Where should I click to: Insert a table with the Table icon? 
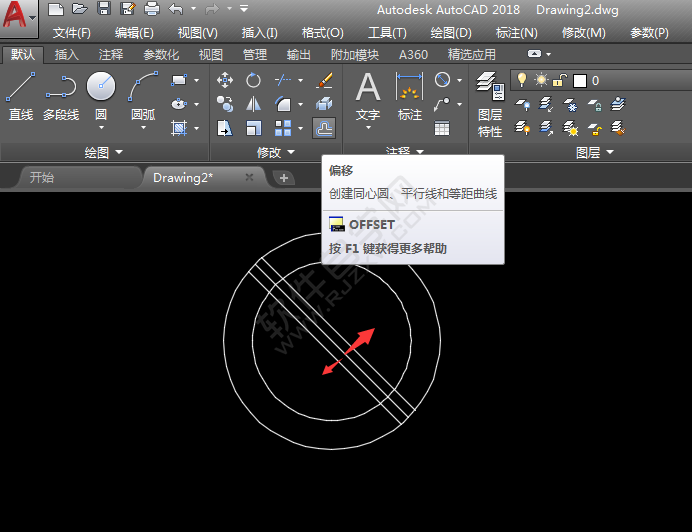click(x=442, y=128)
